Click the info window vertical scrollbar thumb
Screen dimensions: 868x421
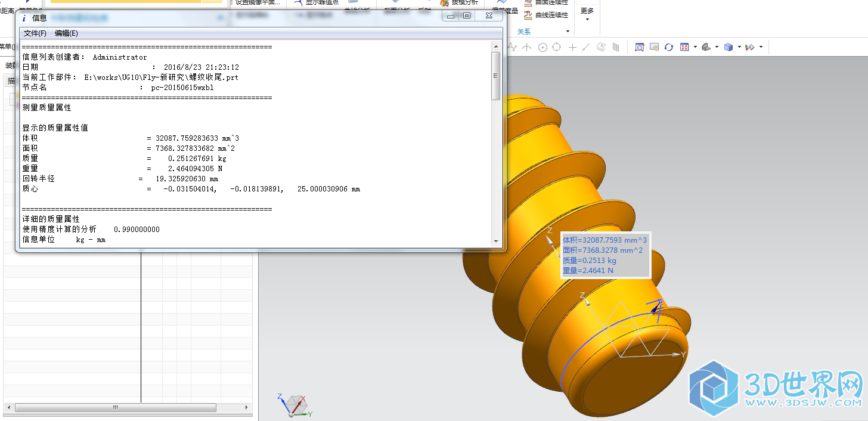tap(495, 76)
